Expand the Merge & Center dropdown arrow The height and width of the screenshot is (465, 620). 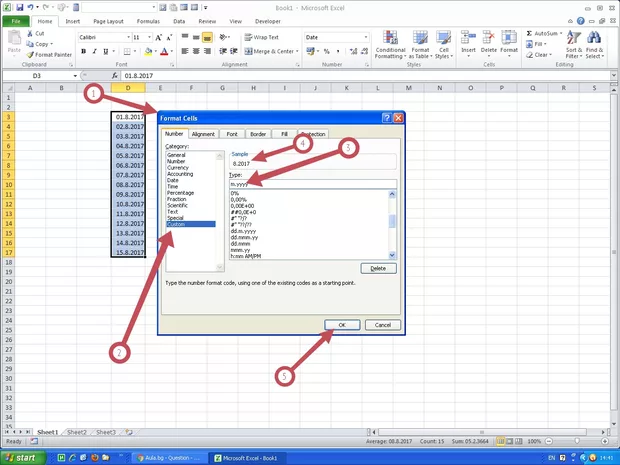(x=298, y=51)
